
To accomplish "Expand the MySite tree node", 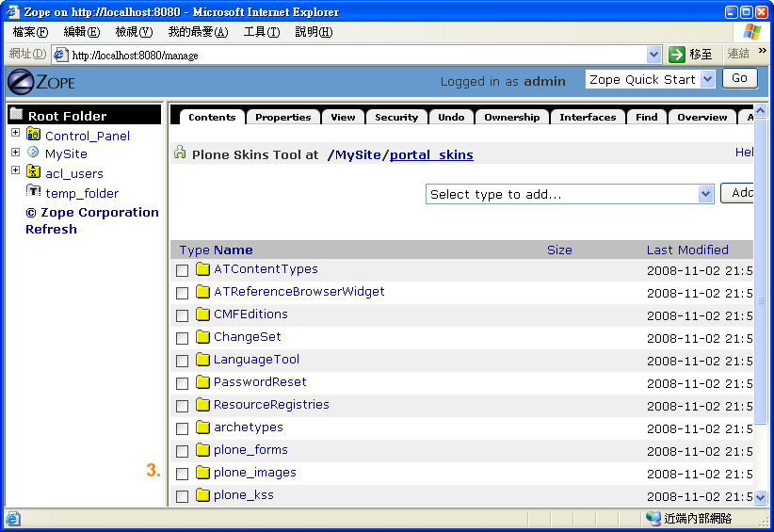I will [x=15, y=152].
